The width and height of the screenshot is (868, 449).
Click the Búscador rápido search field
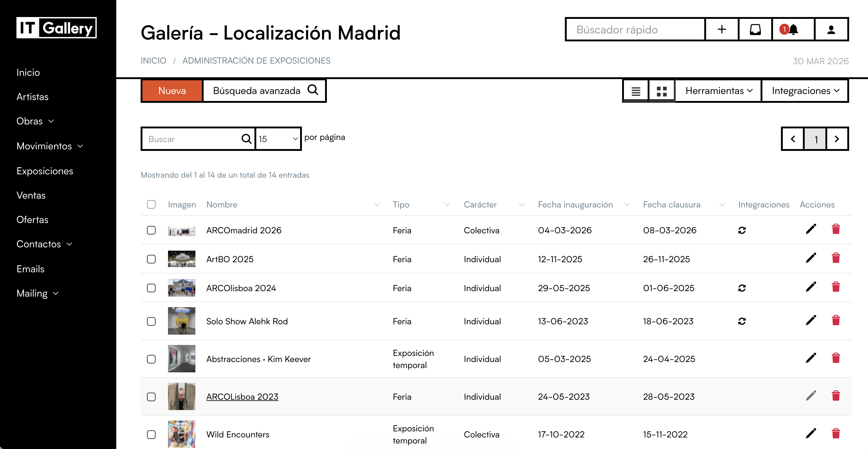point(635,30)
